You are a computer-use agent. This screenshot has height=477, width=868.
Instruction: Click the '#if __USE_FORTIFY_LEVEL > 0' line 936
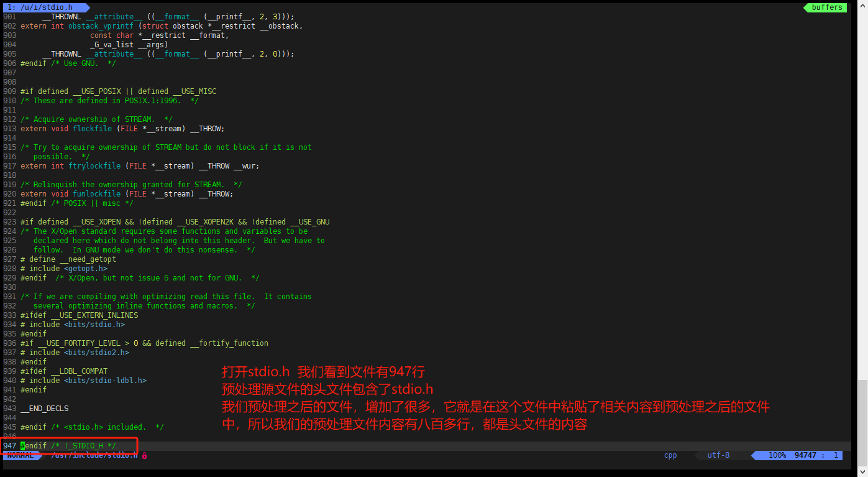[x=144, y=343]
